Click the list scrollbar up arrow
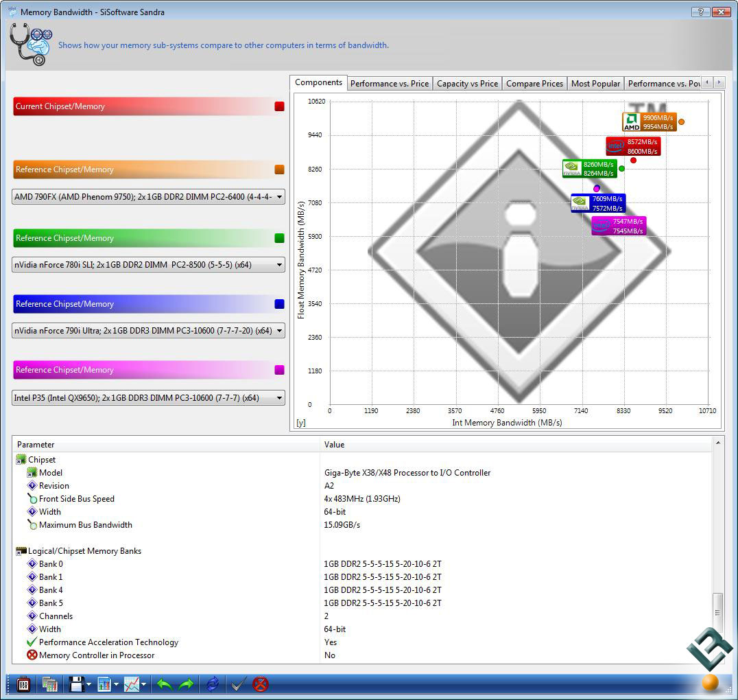 tap(718, 443)
